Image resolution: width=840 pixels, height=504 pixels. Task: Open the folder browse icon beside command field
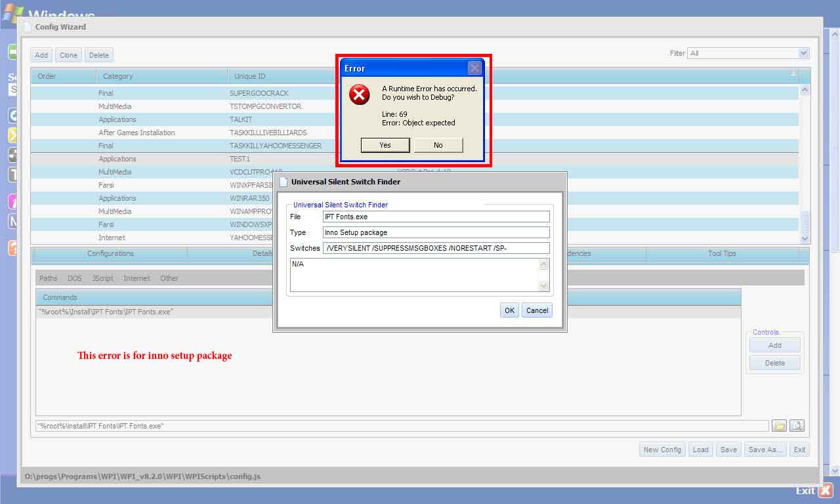(779, 426)
